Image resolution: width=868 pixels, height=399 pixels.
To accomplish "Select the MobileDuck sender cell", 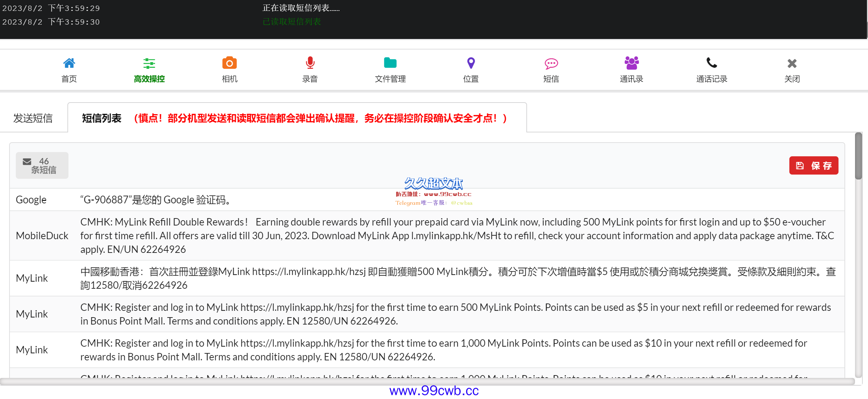I will point(42,236).
